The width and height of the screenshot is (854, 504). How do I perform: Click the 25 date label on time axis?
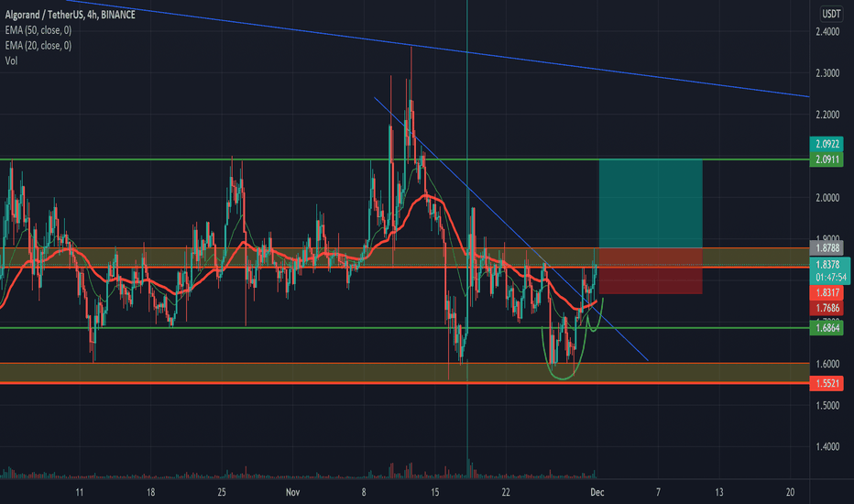[x=222, y=493]
